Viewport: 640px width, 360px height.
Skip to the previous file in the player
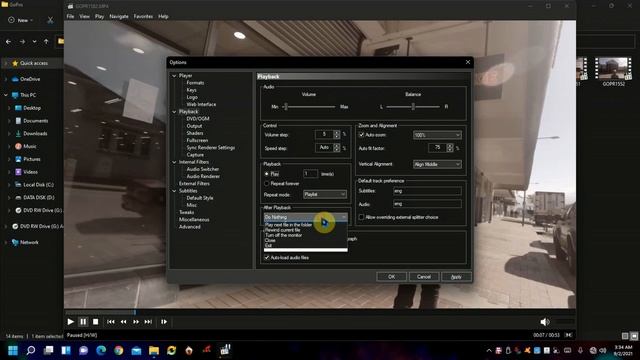coord(111,322)
